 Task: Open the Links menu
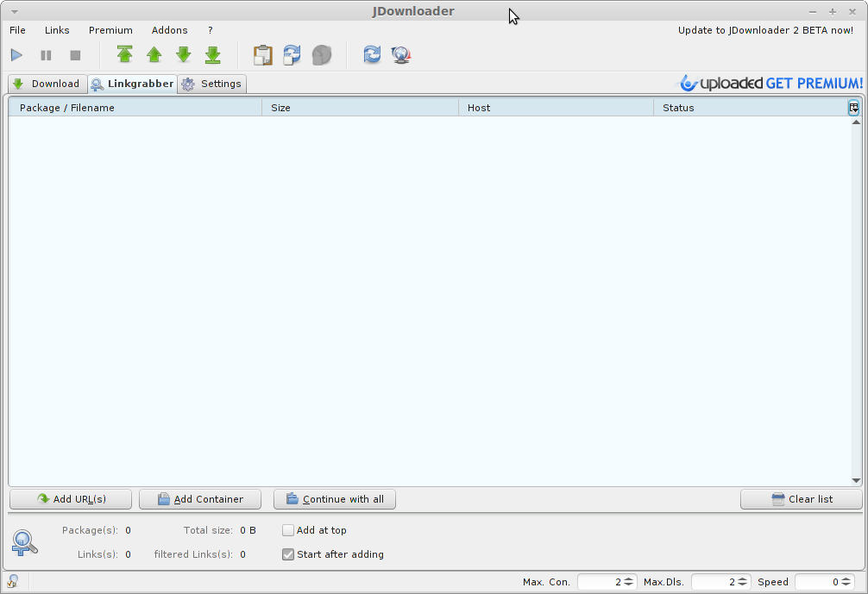click(57, 30)
